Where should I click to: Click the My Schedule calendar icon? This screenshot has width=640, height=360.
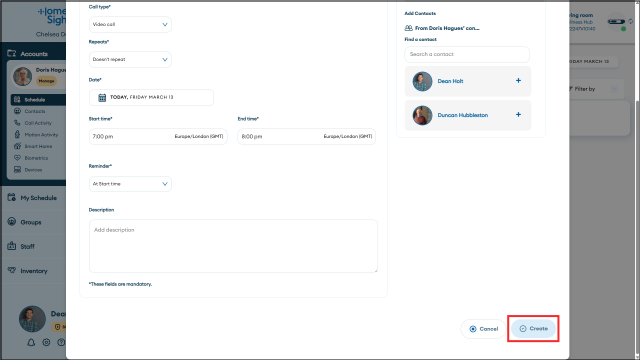point(11,198)
